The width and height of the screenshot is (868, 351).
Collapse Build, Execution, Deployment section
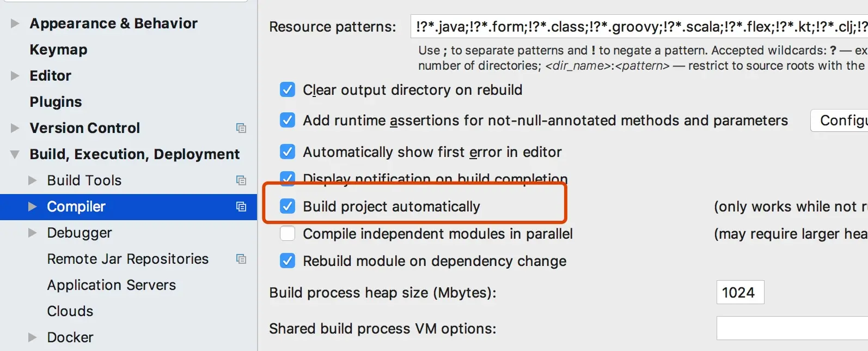pos(15,154)
